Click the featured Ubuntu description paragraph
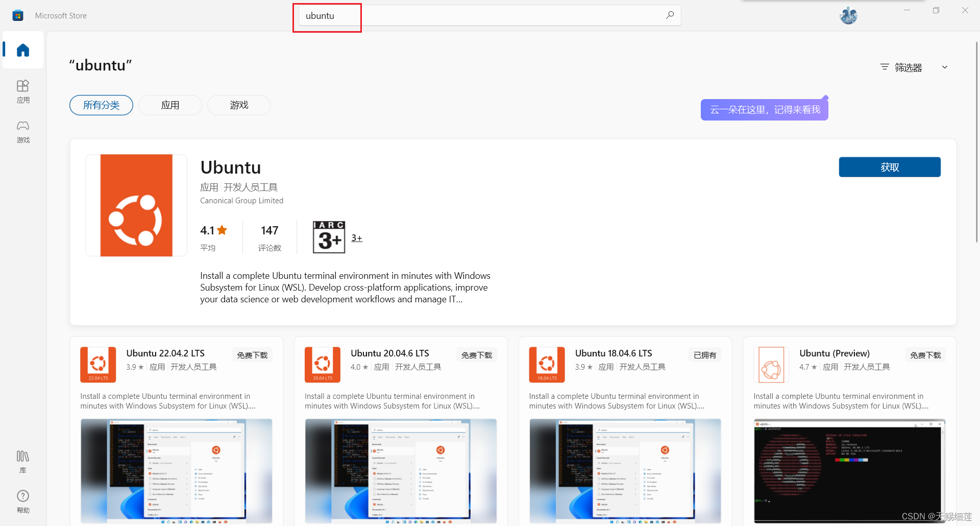The height and width of the screenshot is (526, 980). 345,288
